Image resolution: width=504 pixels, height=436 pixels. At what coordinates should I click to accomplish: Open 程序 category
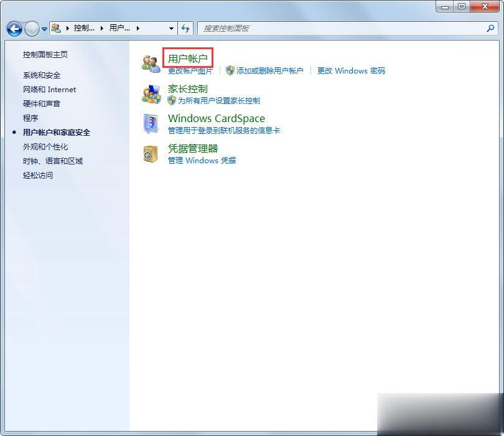click(30, 118)
